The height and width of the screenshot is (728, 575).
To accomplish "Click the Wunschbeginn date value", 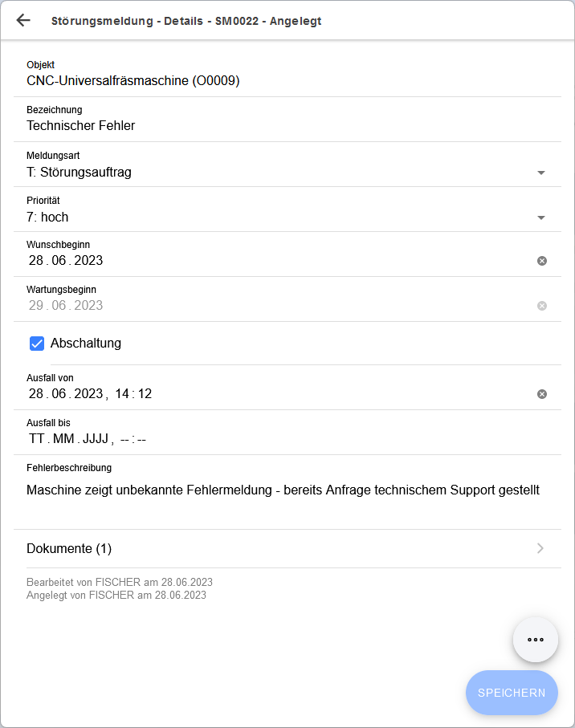I will pyautogui.click(x=66, y=261).
